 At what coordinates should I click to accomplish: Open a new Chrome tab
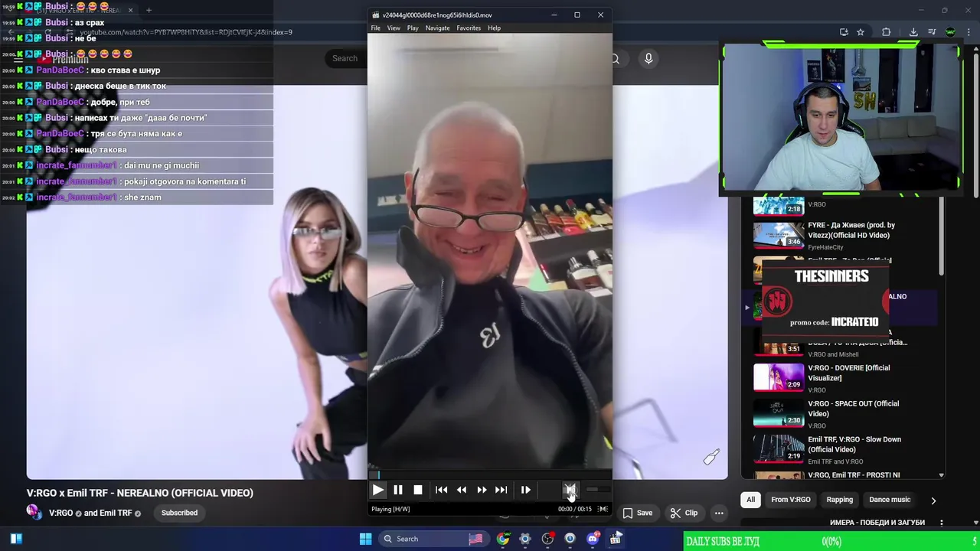point(149,11)
